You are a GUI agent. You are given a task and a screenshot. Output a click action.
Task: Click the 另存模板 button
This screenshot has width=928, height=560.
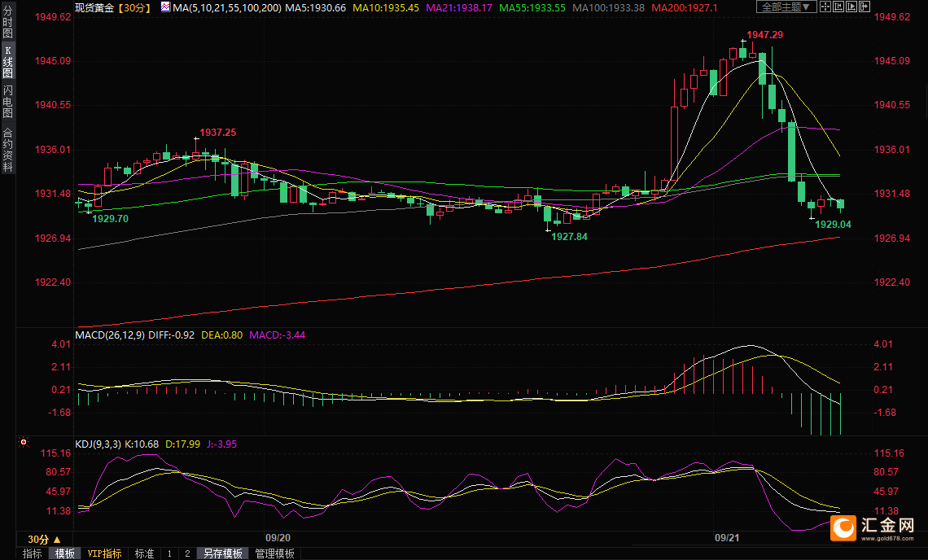pyautogui.click(x=222, y=553)
